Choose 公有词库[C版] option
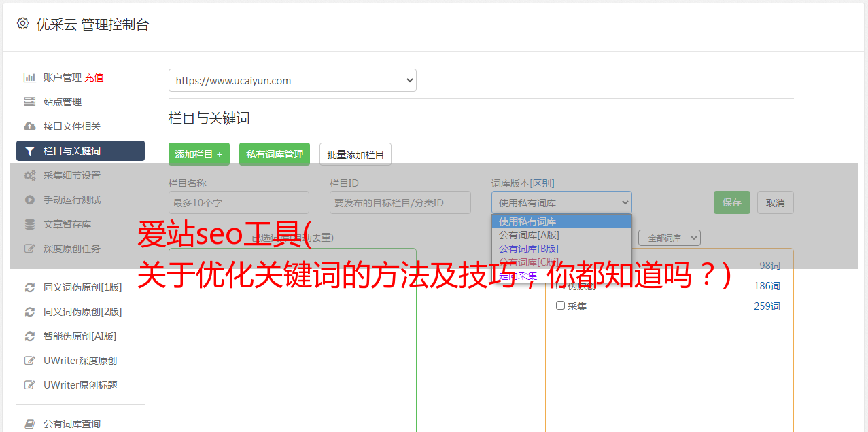The image size is (868, 432). 561,262
